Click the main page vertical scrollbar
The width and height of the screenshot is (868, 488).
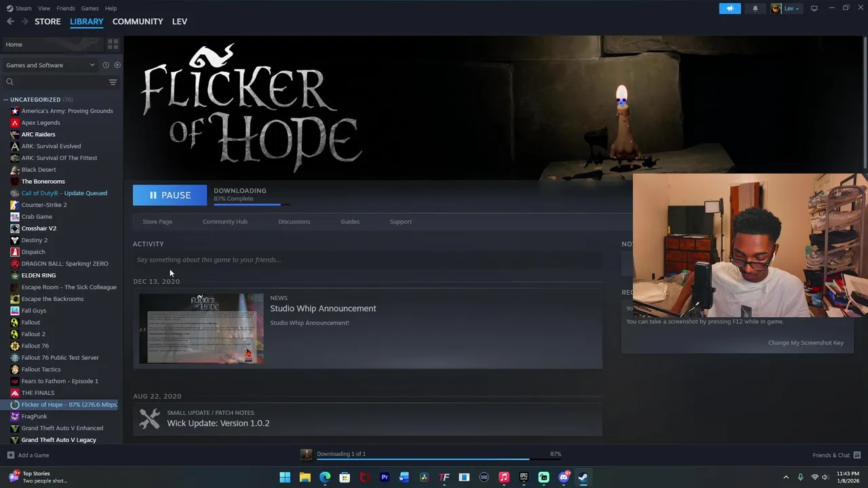(865, 102)
